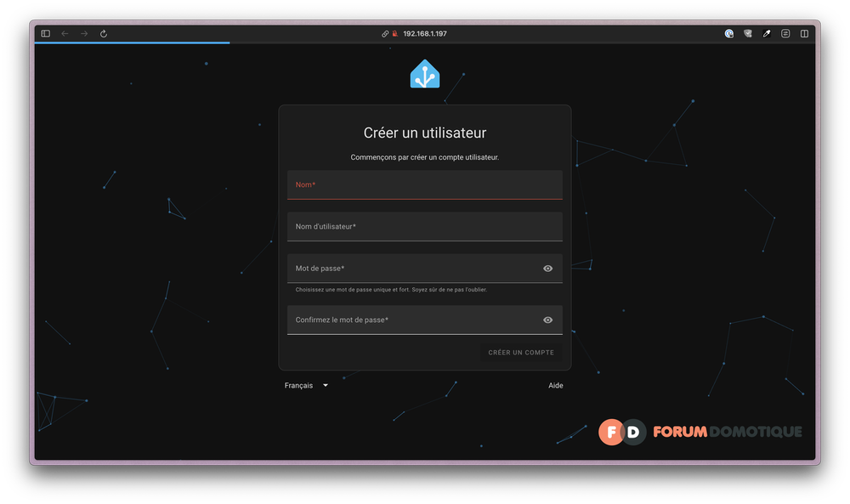Open the shield extension icon
850x504 pixels.
coord(748,34)
